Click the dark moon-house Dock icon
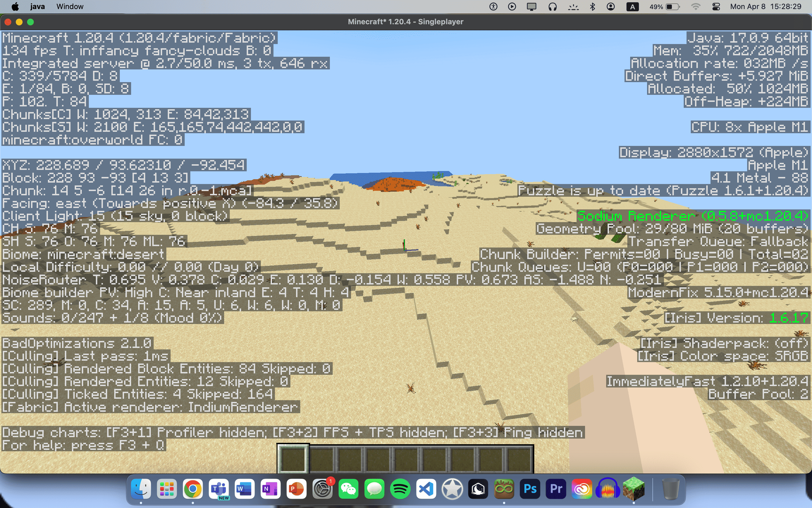812x508 pixels. coord(478,489)
